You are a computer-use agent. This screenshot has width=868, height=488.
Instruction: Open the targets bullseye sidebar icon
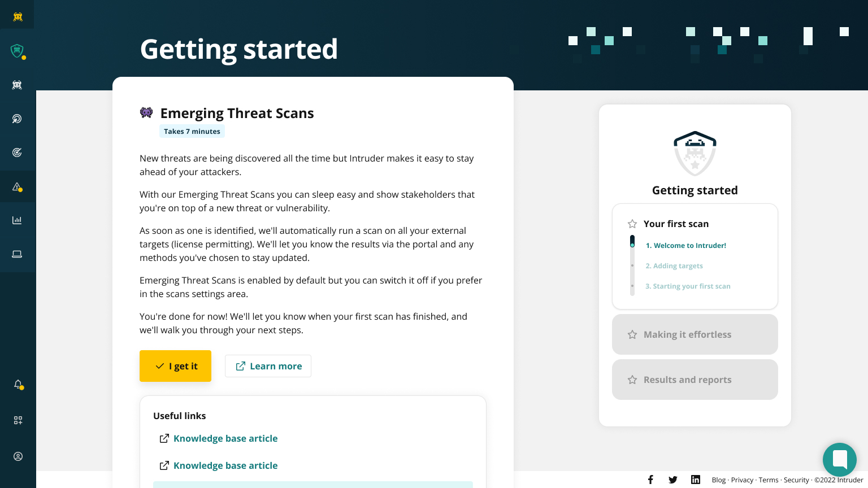coord(18,152)
